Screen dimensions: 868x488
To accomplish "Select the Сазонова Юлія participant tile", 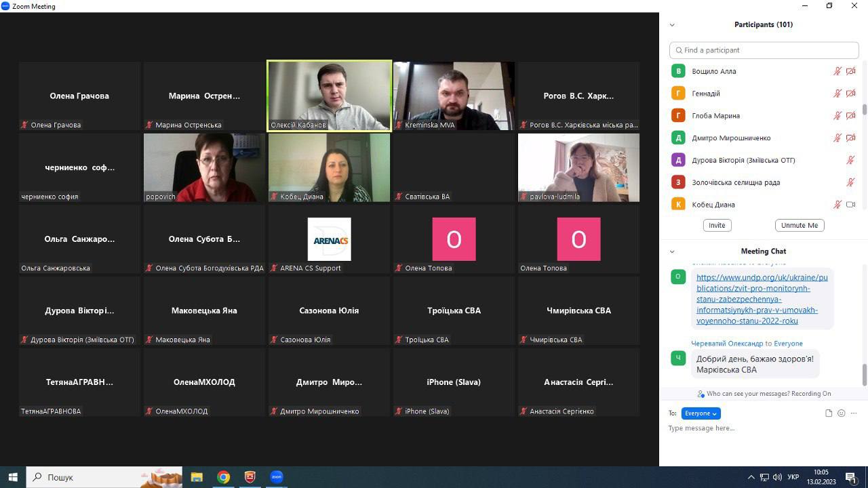I will coord(330,310).
